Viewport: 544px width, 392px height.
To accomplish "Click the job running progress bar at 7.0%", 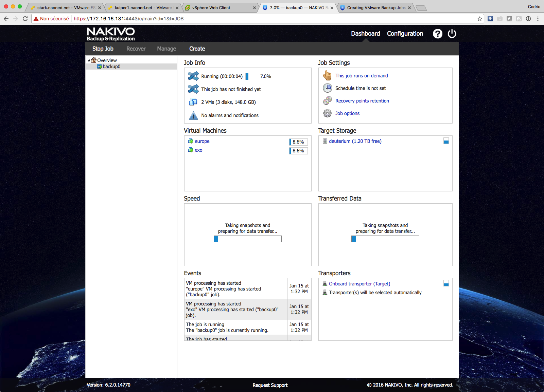I will [266, 76].
